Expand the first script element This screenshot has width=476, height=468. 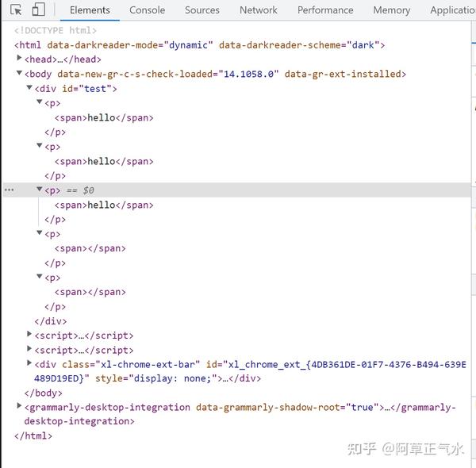29,334
